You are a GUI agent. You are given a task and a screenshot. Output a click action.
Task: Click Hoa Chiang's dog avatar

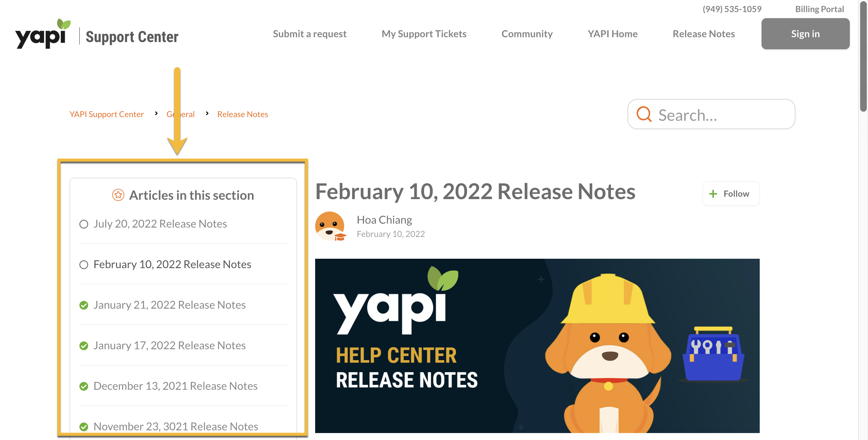[330, 226]
